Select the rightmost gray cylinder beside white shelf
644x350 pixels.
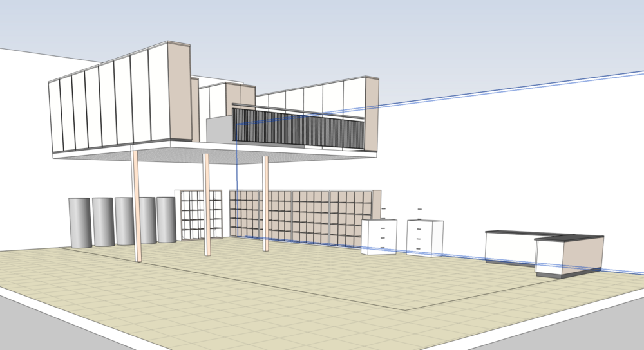pyautogui.click(x=166, y=219)
